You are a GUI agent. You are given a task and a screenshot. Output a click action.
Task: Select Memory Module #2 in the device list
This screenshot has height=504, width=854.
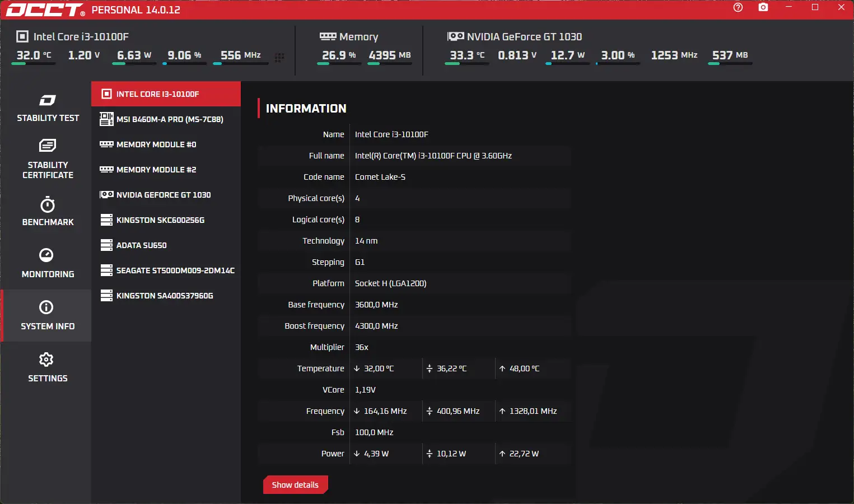point(166,170)
